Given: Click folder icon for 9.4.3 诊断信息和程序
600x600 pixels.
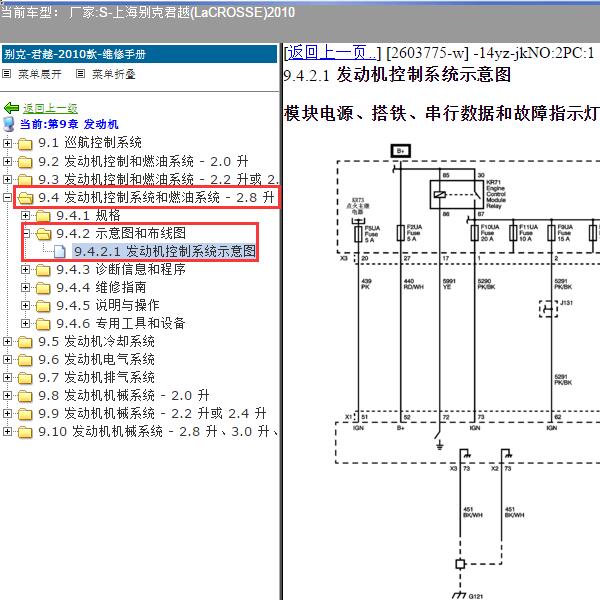Looking at the screenshot, I should [43, 270].
